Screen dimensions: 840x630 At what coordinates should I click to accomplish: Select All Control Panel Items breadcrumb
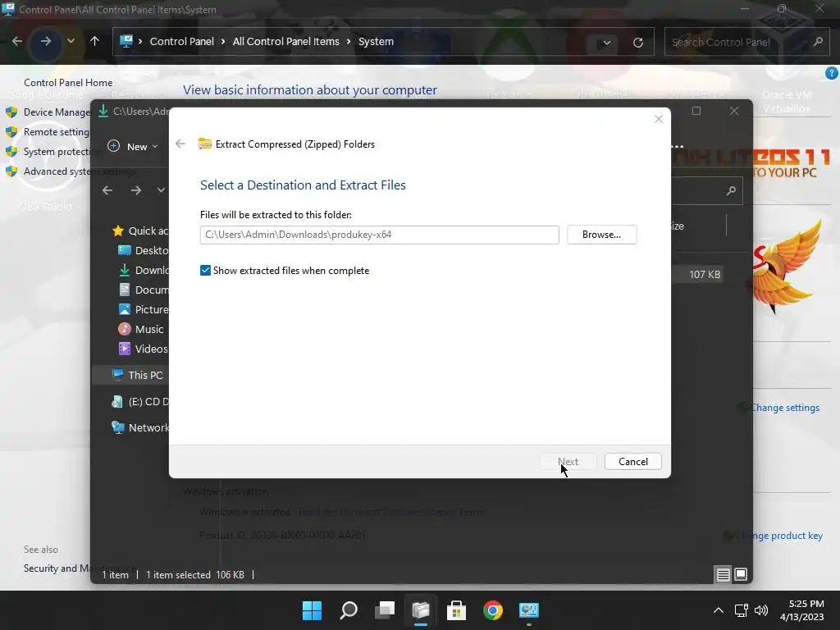285,41
